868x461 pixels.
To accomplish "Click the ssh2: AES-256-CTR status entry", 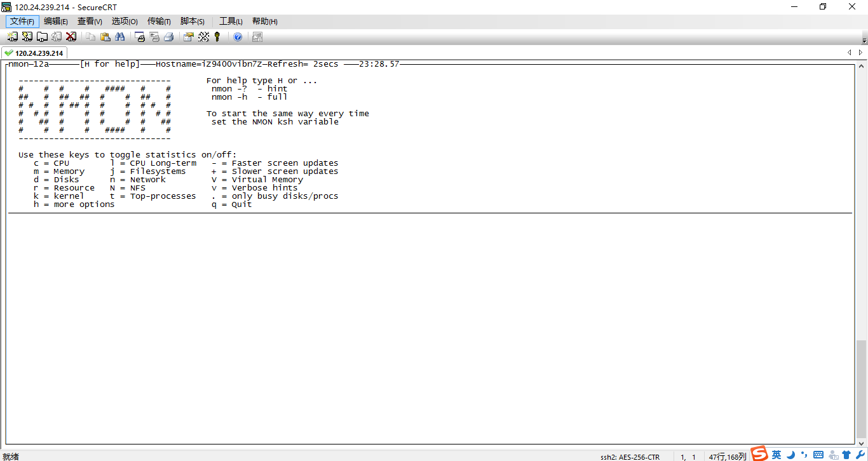I will (x=630, y=457).
